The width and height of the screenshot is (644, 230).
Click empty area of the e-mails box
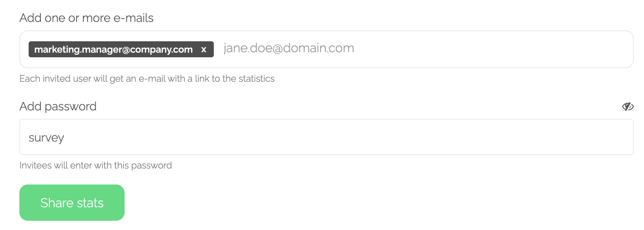492,49
